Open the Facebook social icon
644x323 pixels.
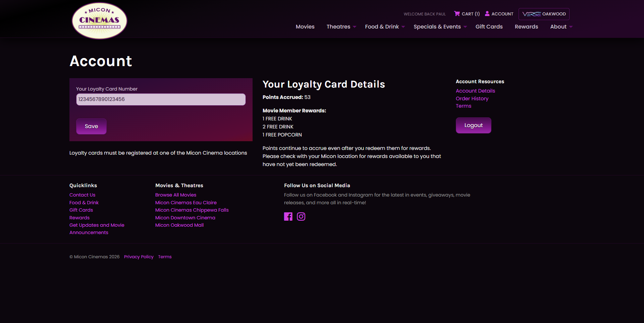[288, 217]
